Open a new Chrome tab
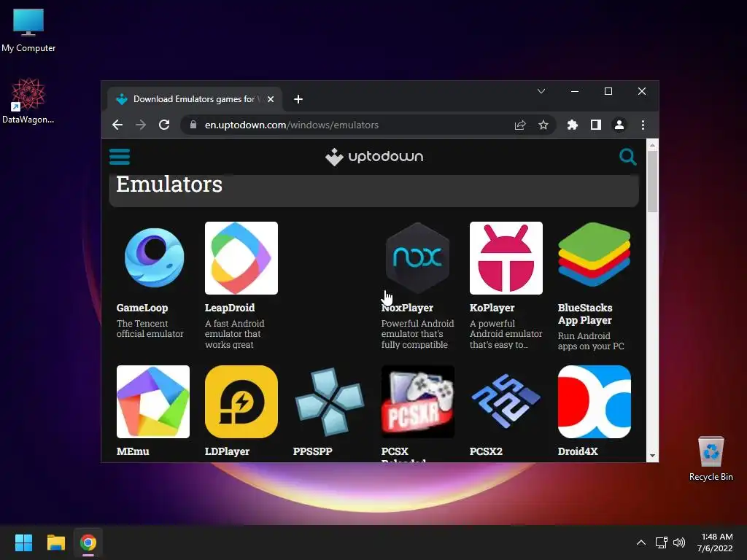This screenshot has width=747, height=560. (298, 99)
